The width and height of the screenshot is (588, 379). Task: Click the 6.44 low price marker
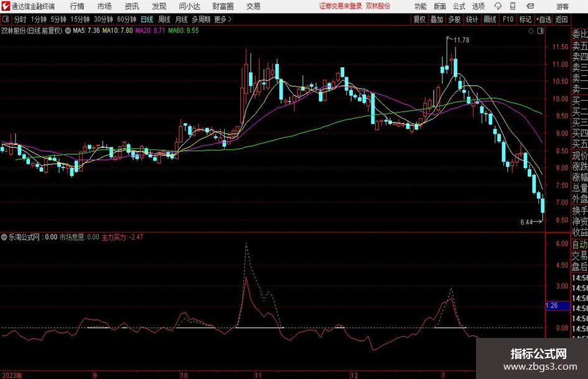click(x=526, y=222)
